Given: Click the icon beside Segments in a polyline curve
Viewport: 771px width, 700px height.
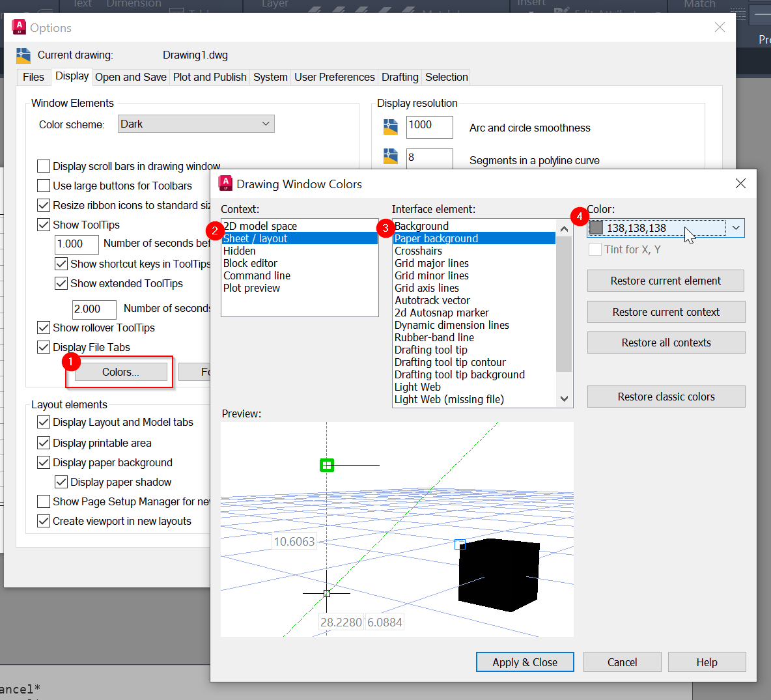Looking at the screenshot, I should [390, 157].
